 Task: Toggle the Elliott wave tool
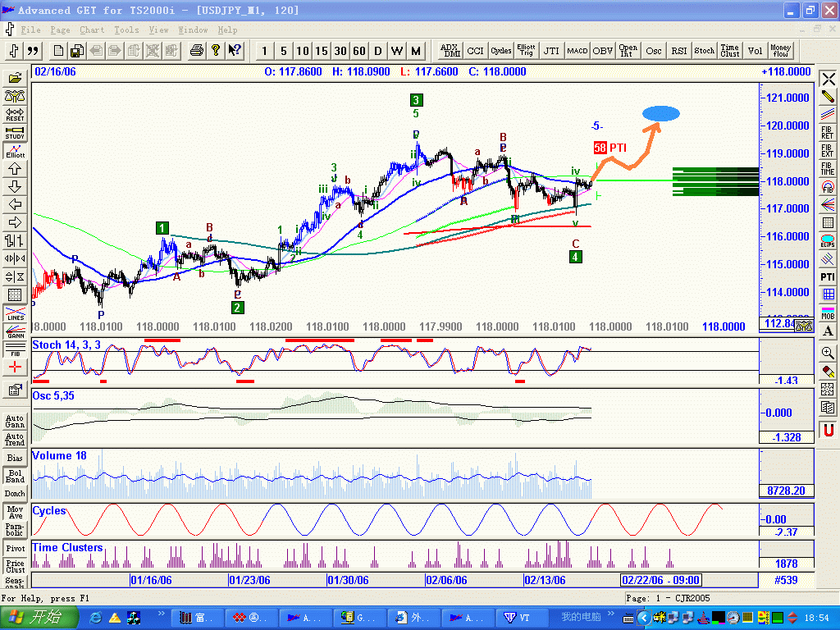15,151
